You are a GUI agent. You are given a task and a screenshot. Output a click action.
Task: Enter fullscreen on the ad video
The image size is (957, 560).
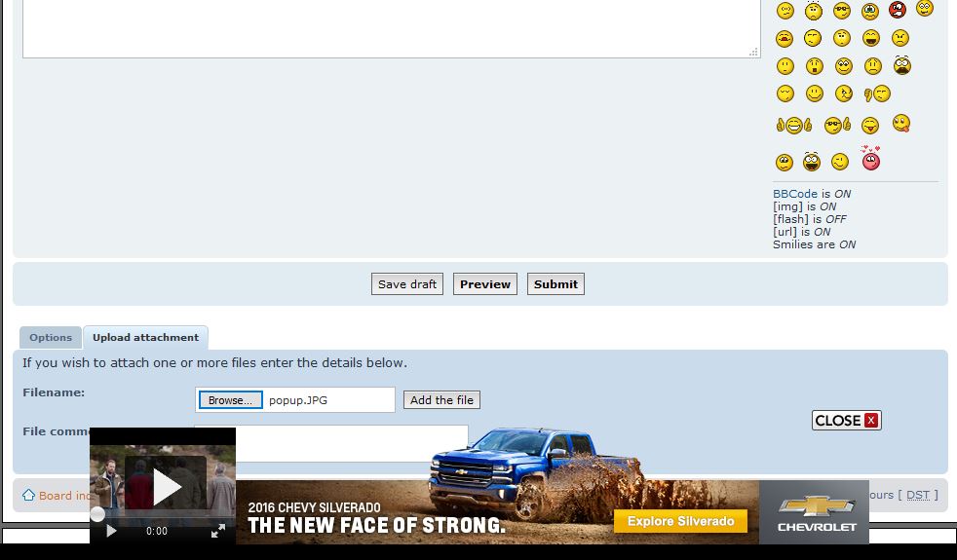click(218, 531)
